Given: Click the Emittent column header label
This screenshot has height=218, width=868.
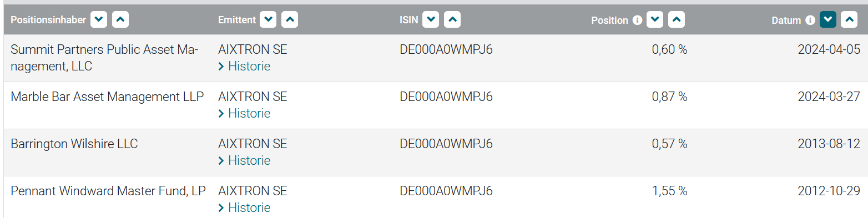Looking at the screenshot, I should point(237,20).
